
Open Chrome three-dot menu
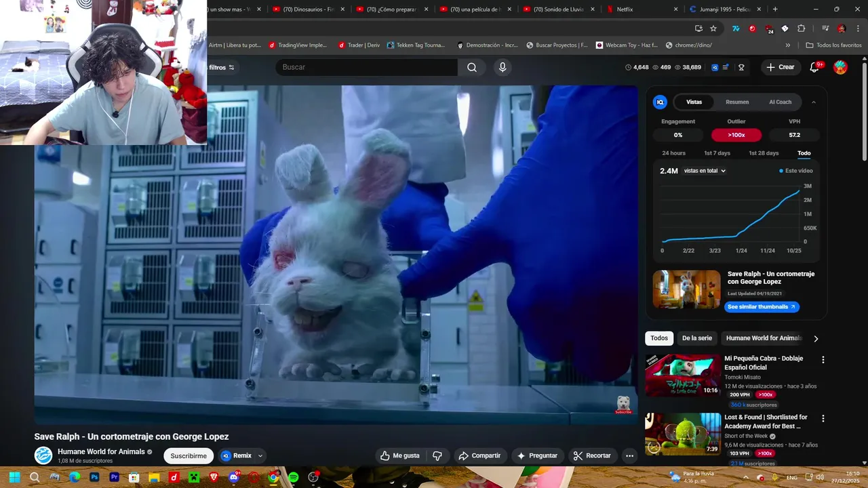[856, 28]
